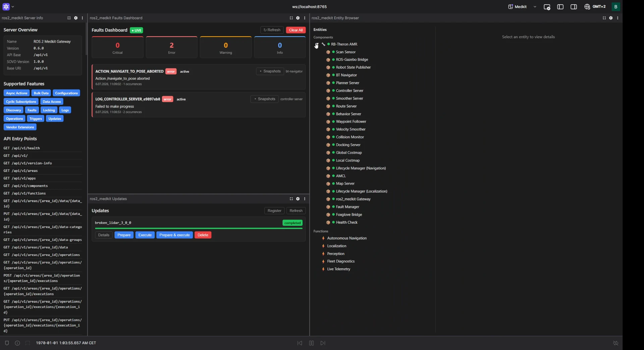This screenshot has height=350, width=644.
Task: Filter by the Warning fault counter card
Action: (226, 48)
